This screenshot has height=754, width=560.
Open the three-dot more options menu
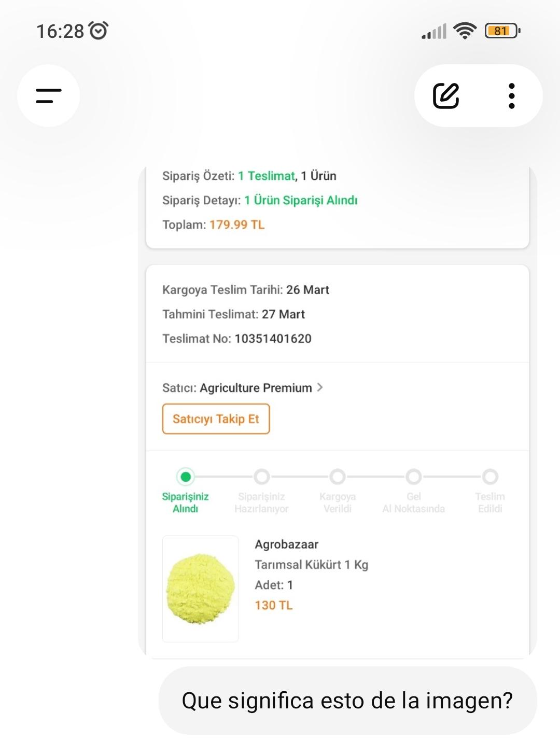[512, 96]
